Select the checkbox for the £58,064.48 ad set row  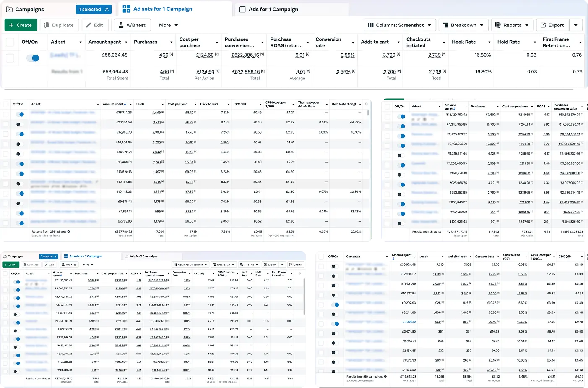(x=10, y=58)
